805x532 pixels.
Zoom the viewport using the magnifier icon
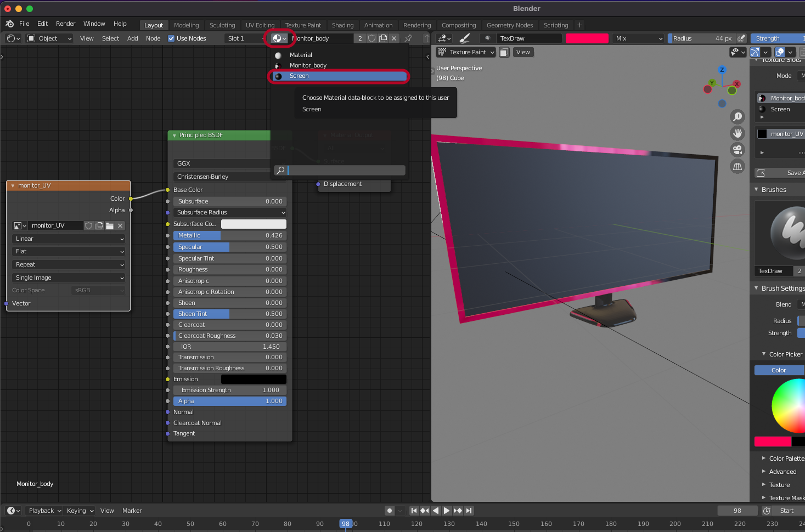click(x=738, y=117)
